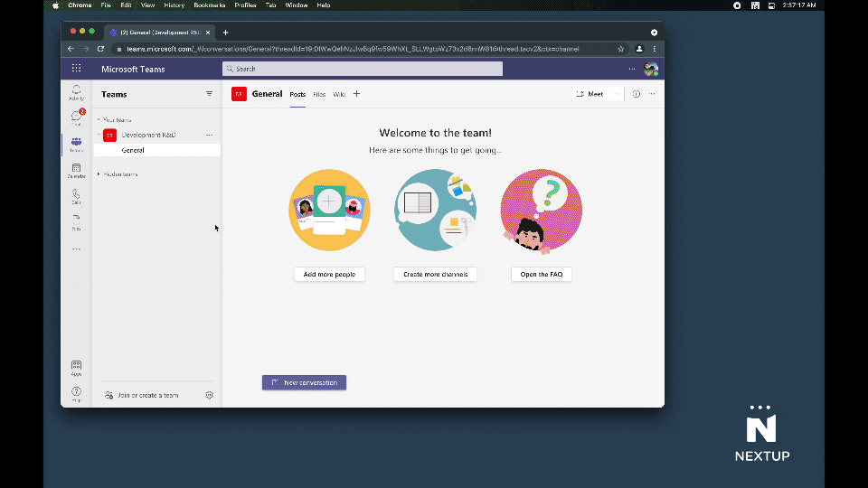Click Open the FAQ button
Screen dimensions: 868x488
pyautogui.click(x=542, y=275)
